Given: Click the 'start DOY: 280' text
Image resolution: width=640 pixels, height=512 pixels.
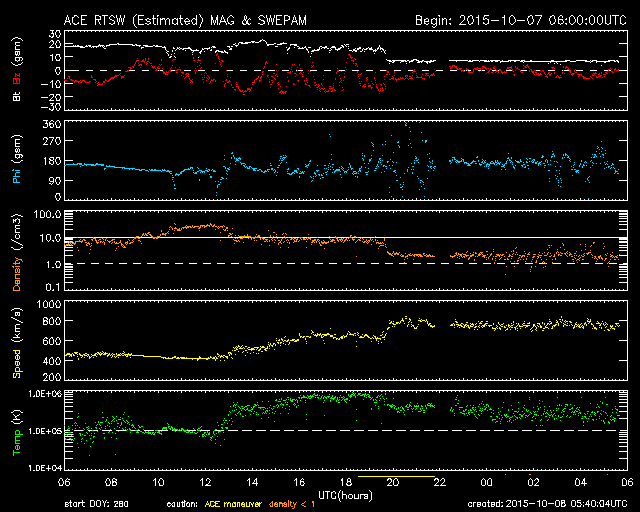Looking at the screenshot, I should (x=96, y=504).
